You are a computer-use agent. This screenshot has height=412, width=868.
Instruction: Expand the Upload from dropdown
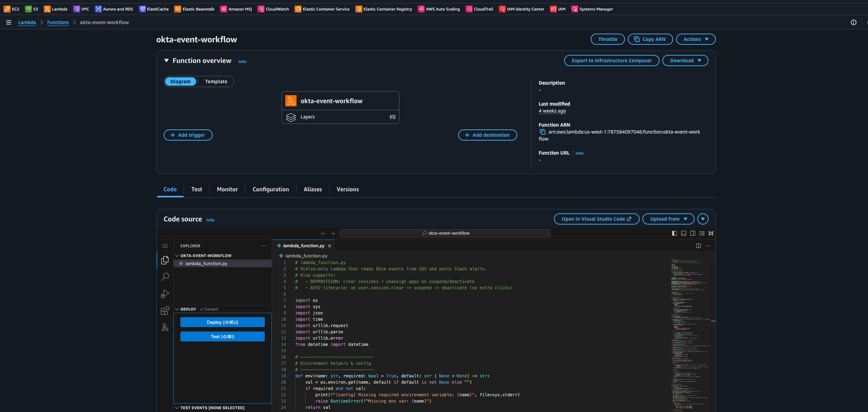click(668, 219)
